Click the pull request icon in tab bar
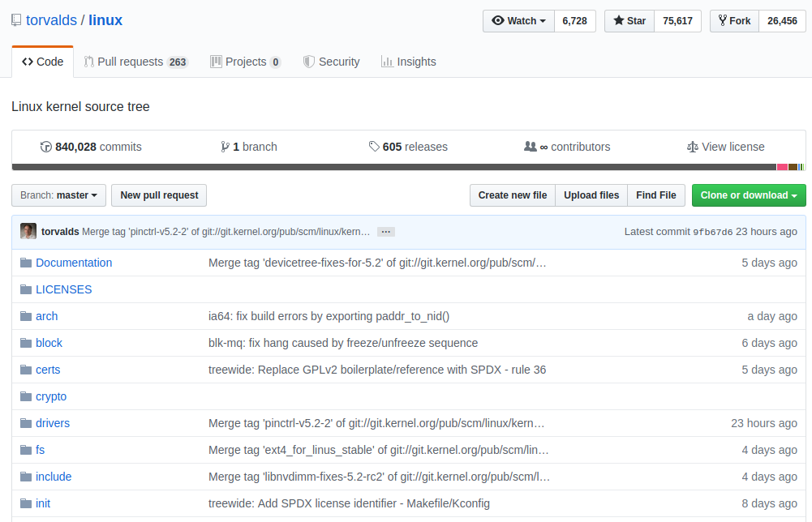812x522 pixels. (x=89, y=62)
